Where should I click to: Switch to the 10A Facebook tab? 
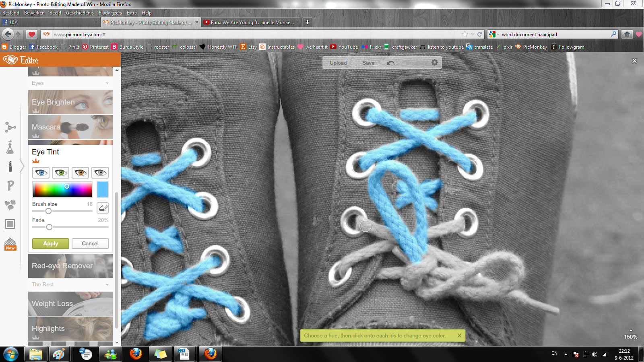(50, 22)
